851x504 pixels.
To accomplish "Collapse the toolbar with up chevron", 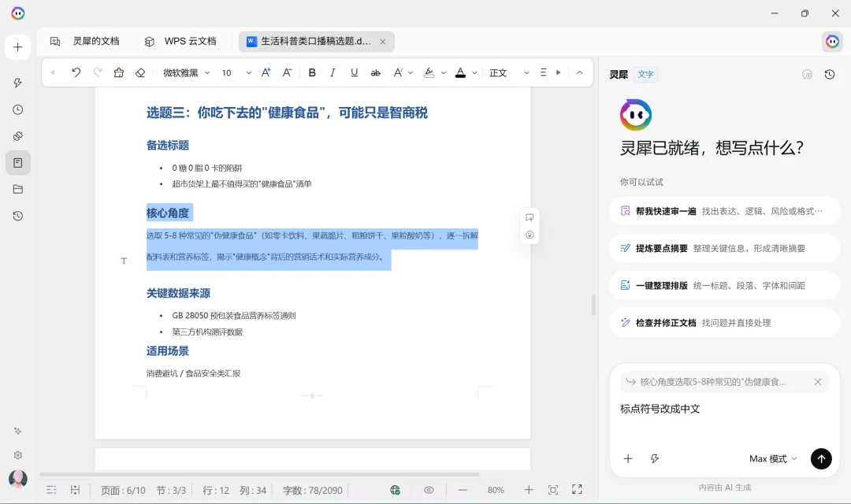I will point(580,72).
